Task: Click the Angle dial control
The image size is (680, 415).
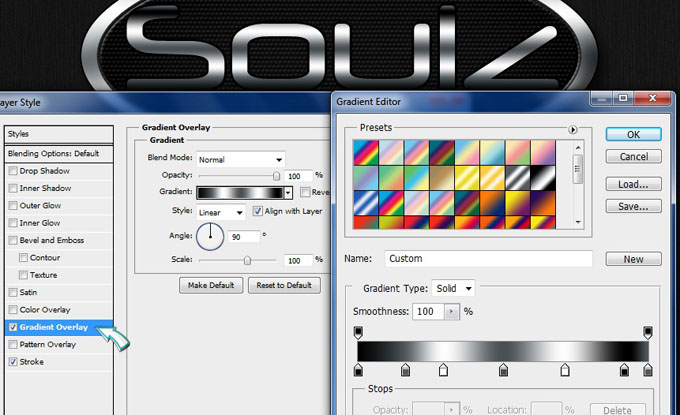Action: pos(211,237)
